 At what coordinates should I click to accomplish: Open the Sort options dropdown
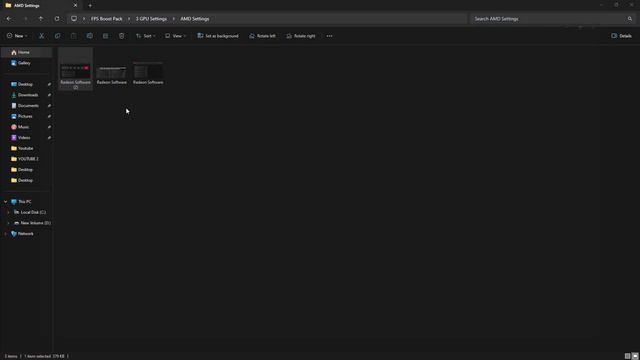[145, 36]
